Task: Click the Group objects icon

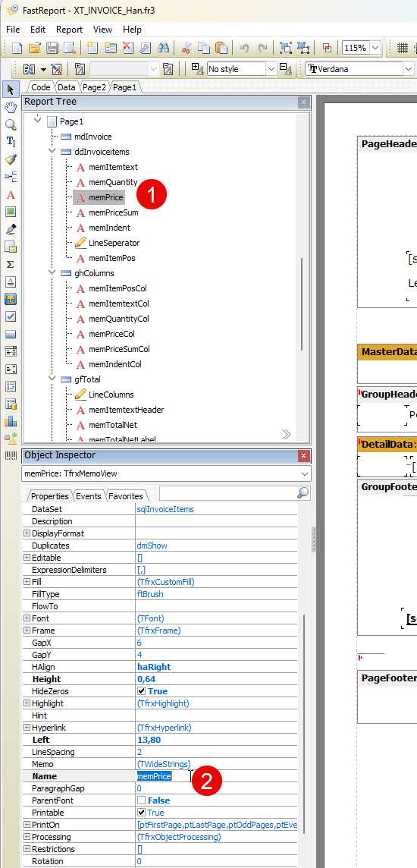Action: tap(285, 48)
